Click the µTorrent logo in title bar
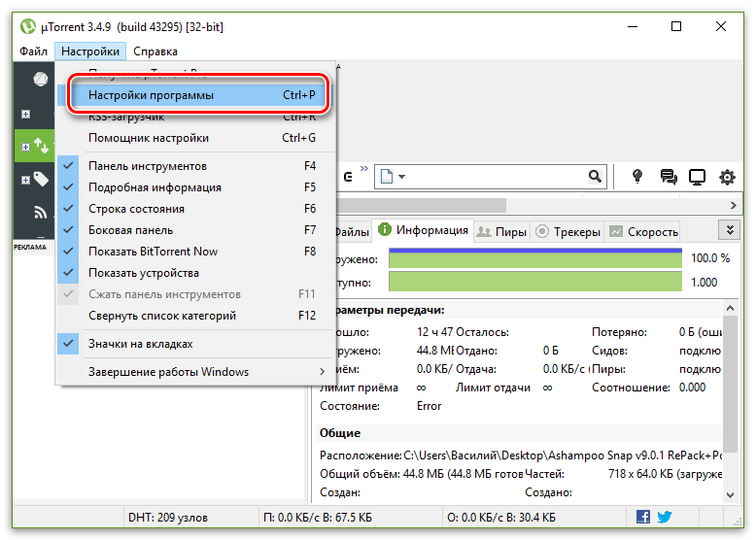The width and height of the screenshot is (756, 540). pos(28,26)
